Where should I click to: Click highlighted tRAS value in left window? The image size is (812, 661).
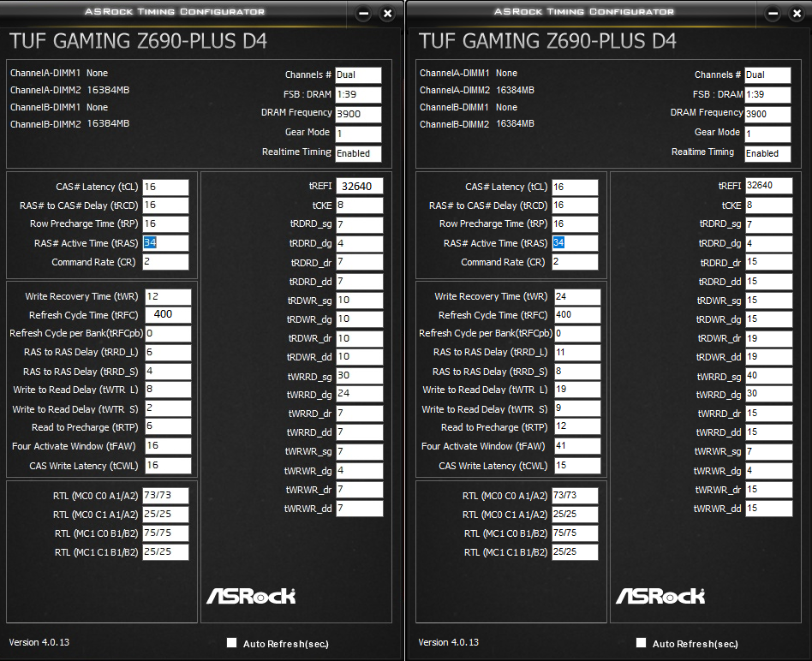150,243
